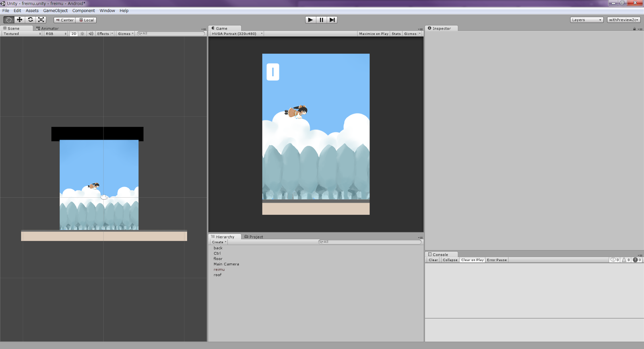This screenshot has width=644, height=349.
Task: Toggle pivot mode Center button
Action: coord(64,20)
